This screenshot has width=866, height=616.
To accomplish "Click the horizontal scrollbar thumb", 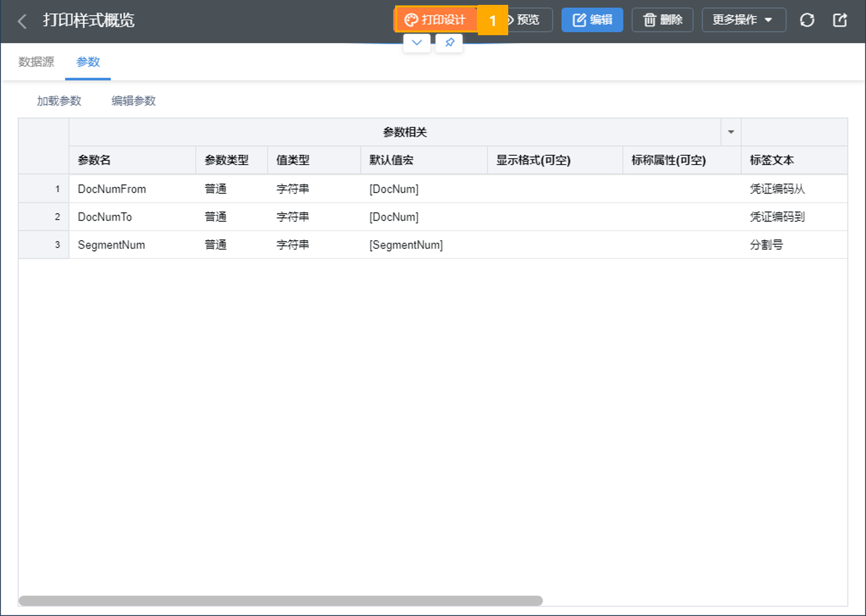I will click(x=280, y=601).
